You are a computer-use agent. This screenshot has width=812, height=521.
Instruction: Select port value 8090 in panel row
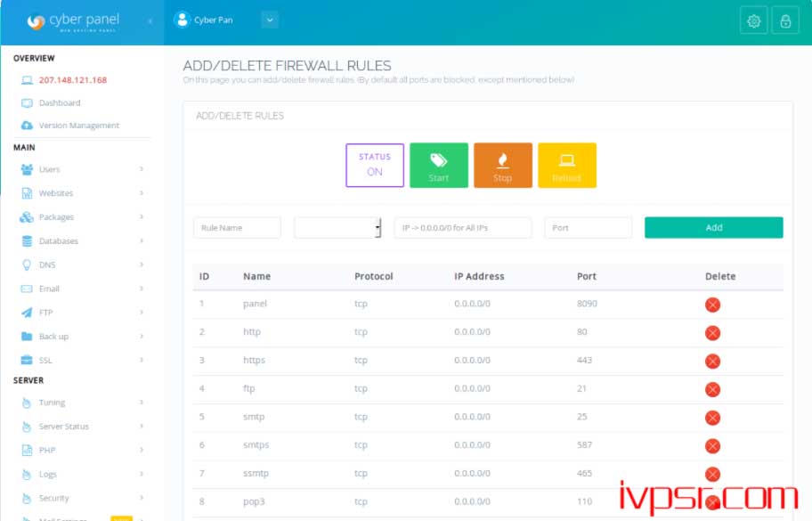pyautogui.click(x=587, y=304)
